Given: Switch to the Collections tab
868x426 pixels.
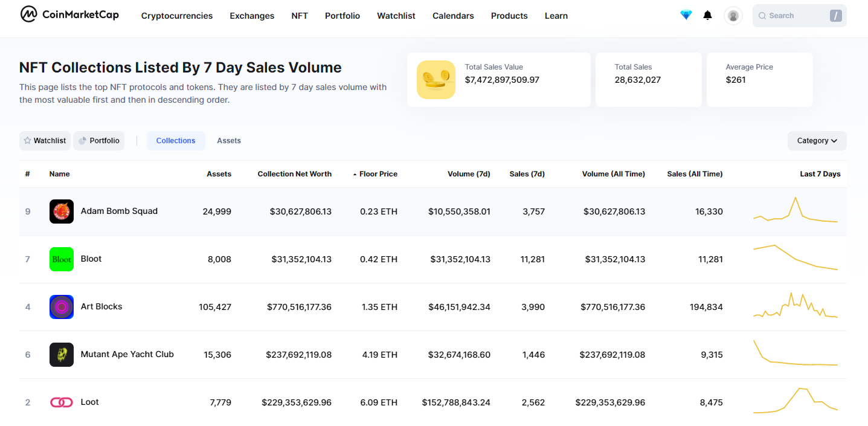Looking at the screenshot, I should [176, 141].
